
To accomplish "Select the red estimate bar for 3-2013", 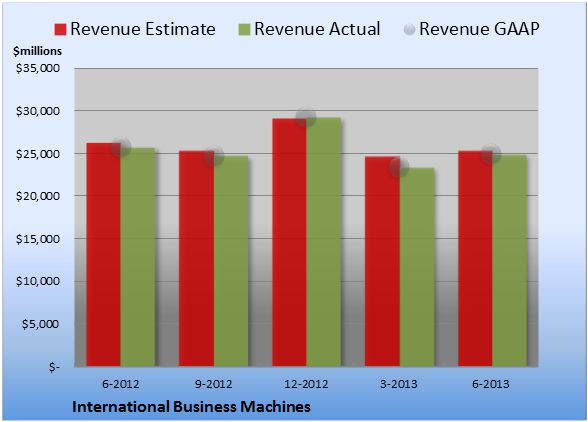I will 382,261.
